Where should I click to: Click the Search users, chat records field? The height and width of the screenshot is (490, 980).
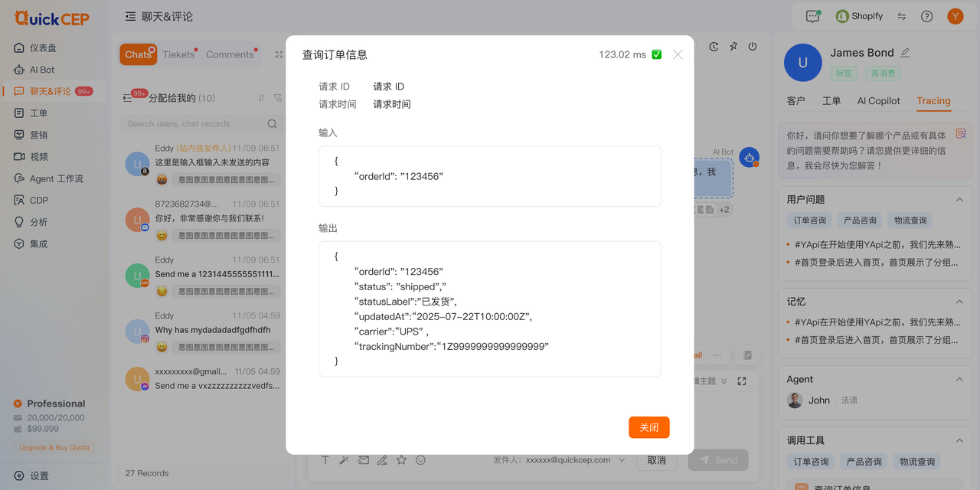tap(201, 124)
